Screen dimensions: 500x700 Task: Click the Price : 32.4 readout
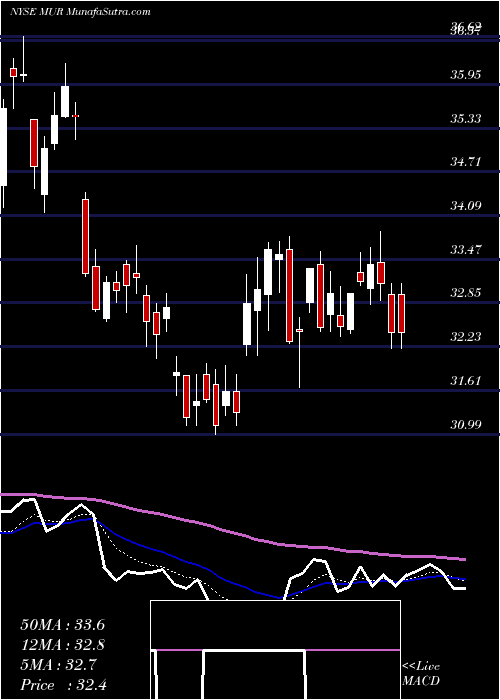(x=62, y=685)
